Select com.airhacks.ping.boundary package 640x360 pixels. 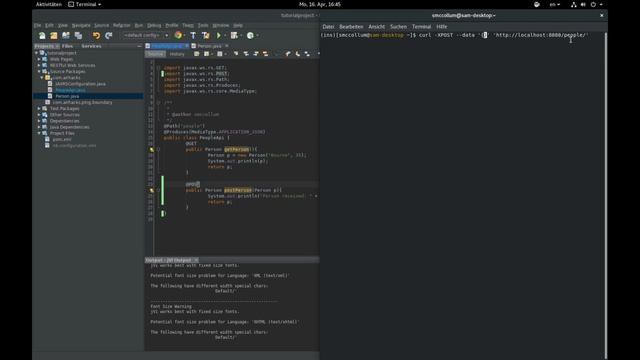(82, 102)
